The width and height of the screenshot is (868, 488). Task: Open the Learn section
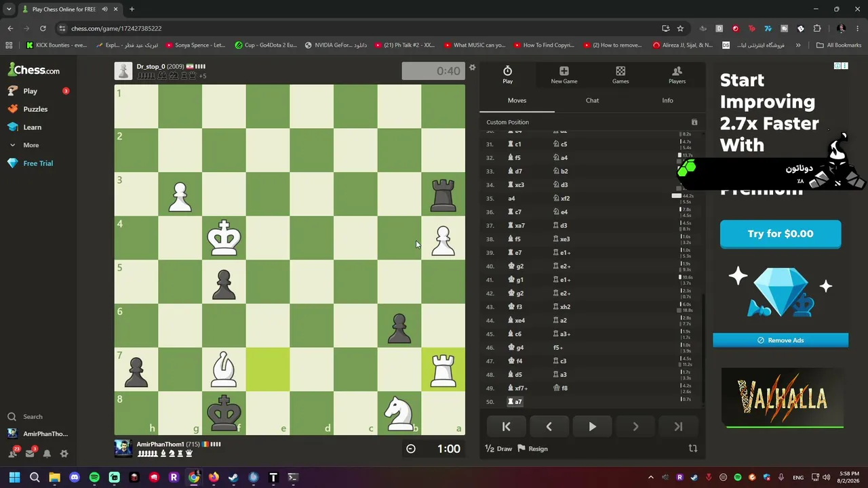pos(32,127)
